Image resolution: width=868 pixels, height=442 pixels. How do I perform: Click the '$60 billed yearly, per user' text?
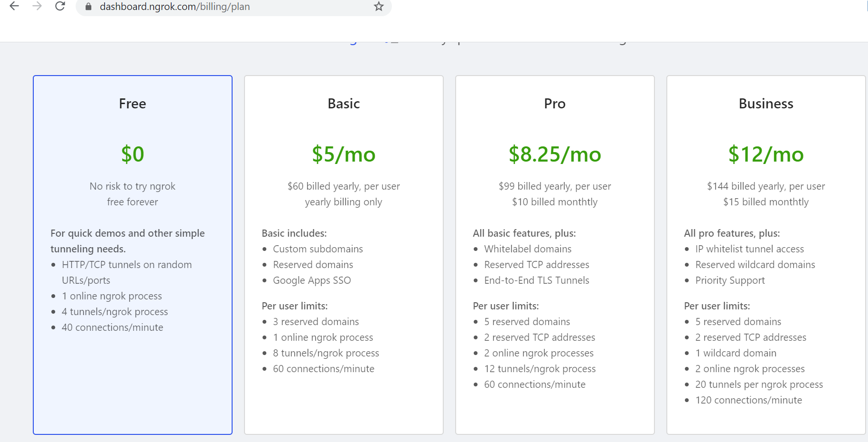(344, 186)
